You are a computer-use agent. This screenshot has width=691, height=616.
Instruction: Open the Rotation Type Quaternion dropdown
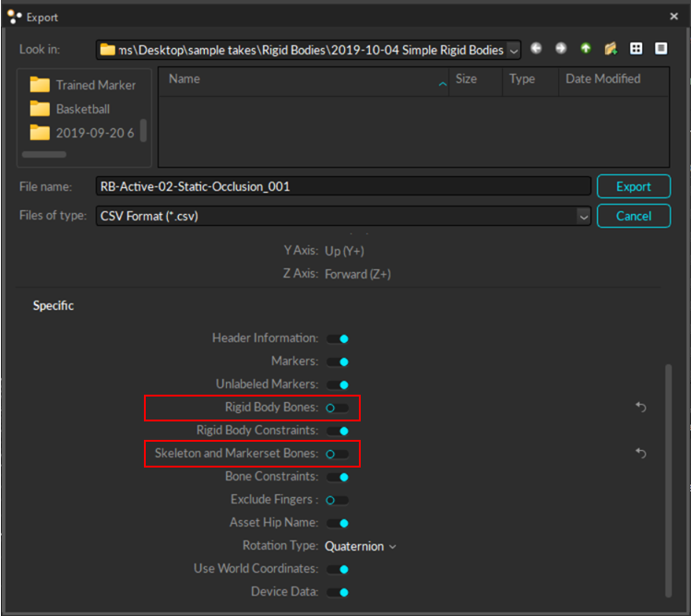pyautogui.click(x=360, y=546)
